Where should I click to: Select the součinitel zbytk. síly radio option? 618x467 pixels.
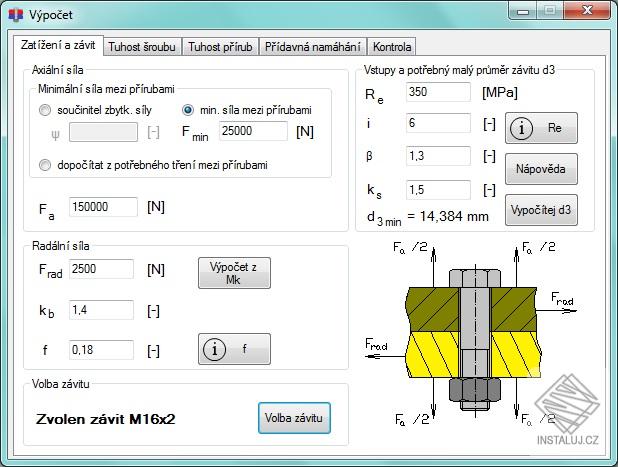click(45, 110)
